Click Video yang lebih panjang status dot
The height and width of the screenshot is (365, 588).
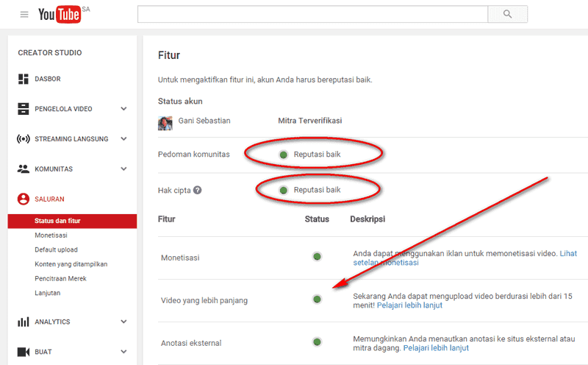(x=317, y=300)
